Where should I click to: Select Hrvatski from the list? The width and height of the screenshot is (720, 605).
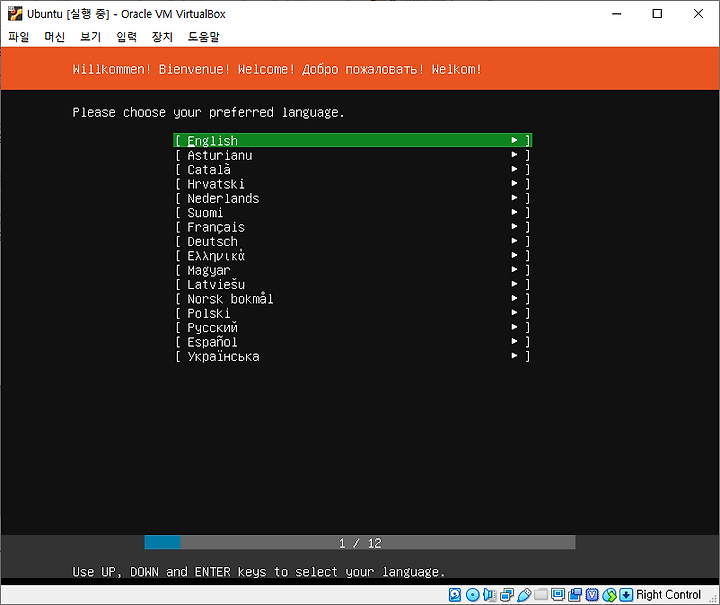353,184
